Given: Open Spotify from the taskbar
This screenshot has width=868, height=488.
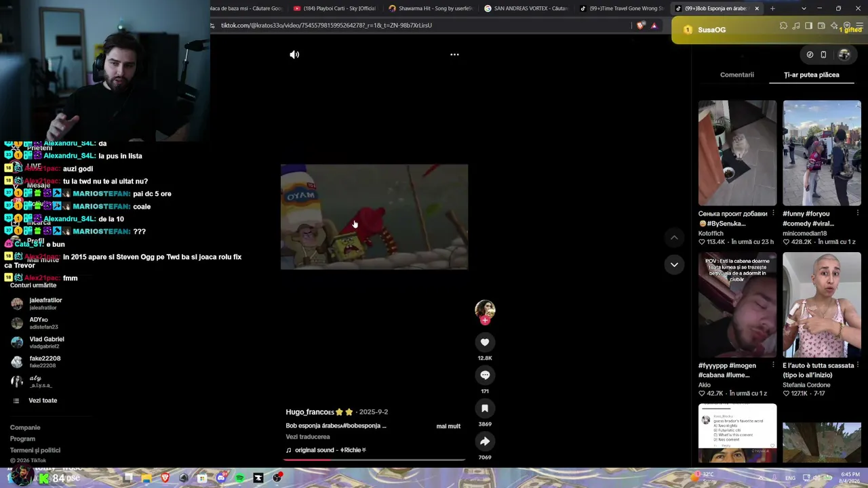Looking at the screenshot, I should 240,478.
